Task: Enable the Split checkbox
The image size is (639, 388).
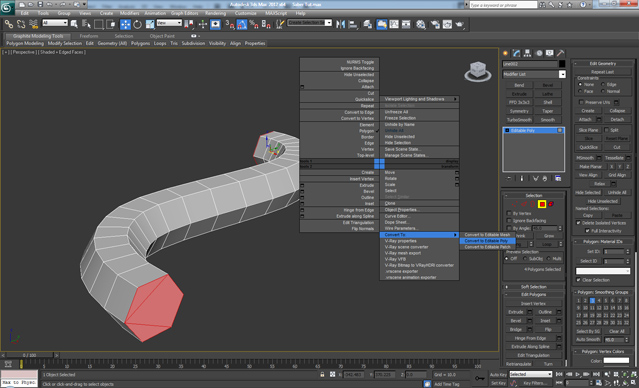Action: coord(606,130)
